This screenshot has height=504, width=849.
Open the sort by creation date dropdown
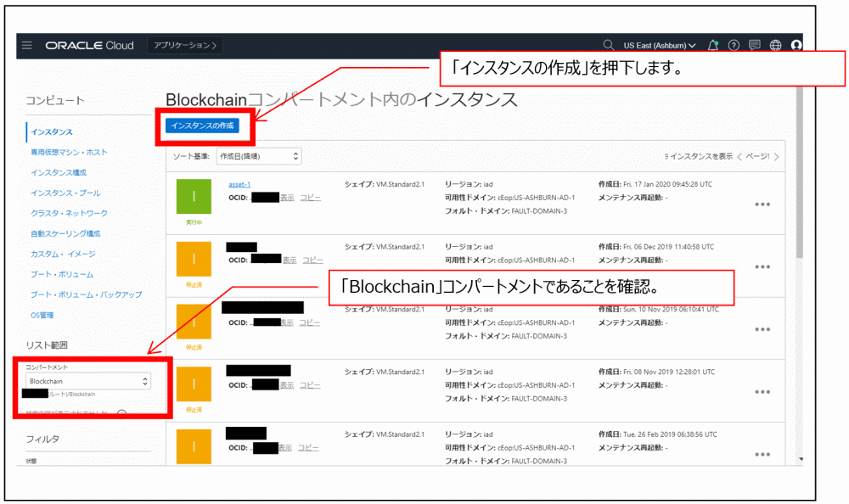point(259,156)
